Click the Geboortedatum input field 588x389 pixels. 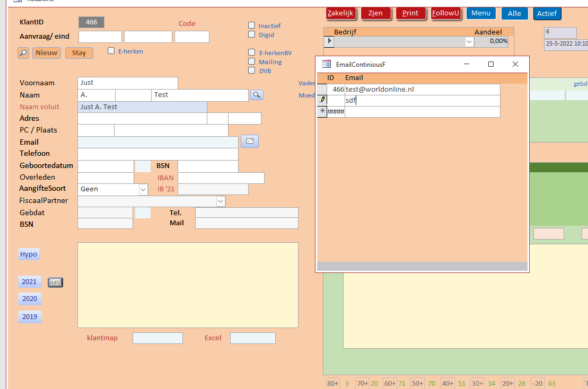coord(106,166)
